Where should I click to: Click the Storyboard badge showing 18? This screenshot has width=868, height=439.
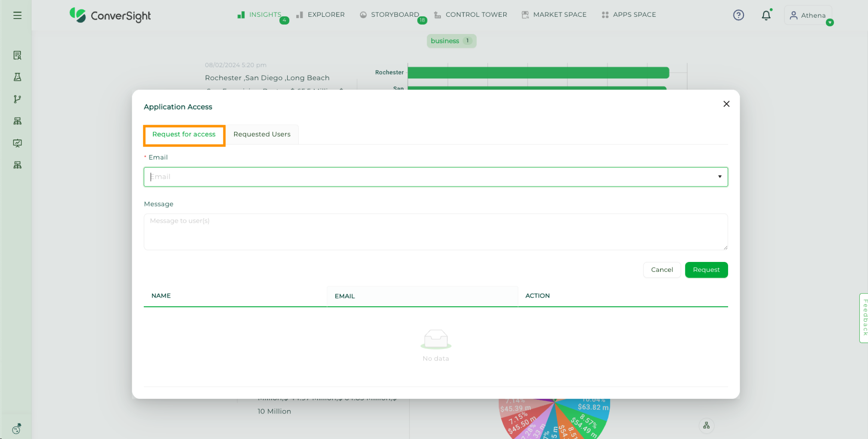click(422, 20)
